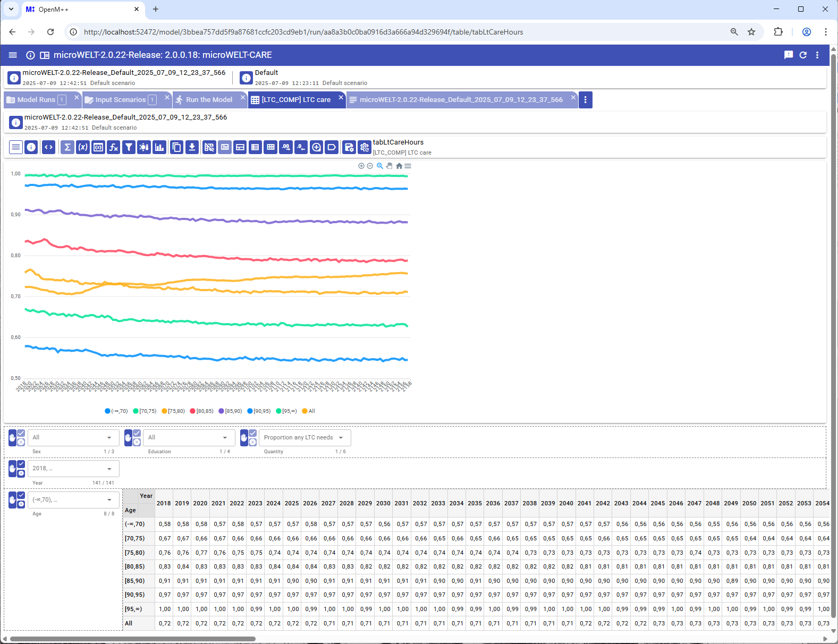
Task: Click select-all checkmark for Age dimension
Action: (x=21, y=495)
